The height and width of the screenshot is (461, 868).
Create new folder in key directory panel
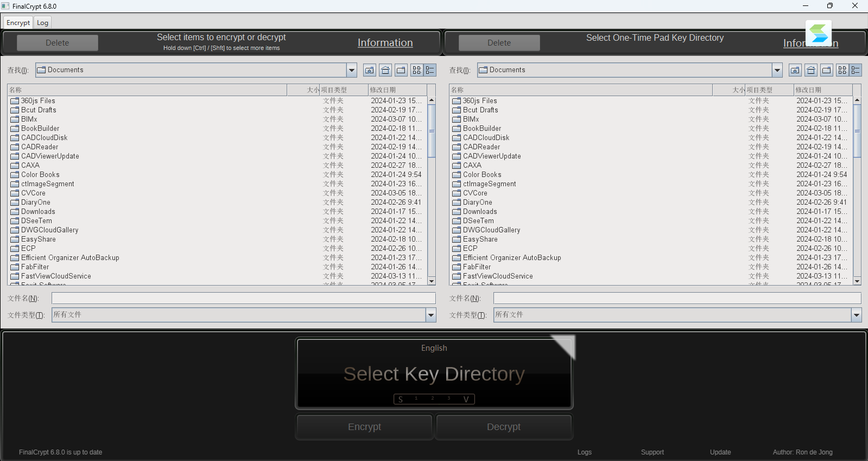[x=827, y=70]
